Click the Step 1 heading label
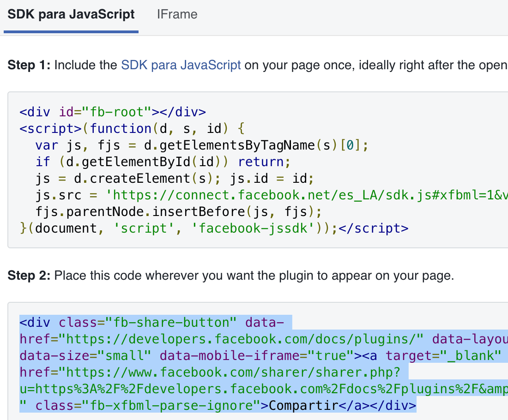 pyautogui.click(x=29, y=65)
